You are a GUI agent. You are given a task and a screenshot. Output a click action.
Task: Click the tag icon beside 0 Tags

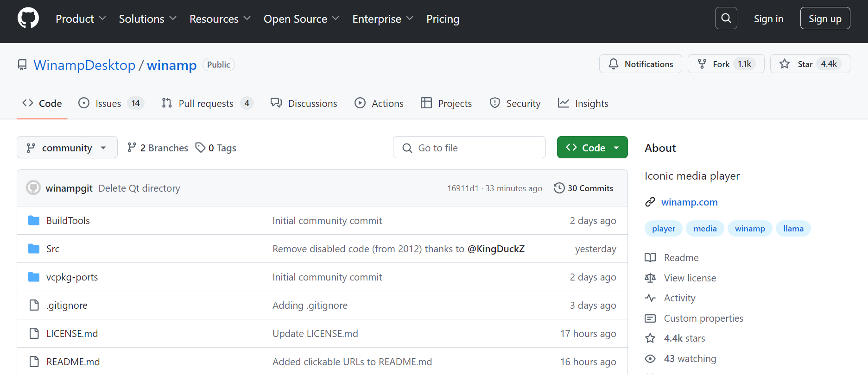point(200,148)
